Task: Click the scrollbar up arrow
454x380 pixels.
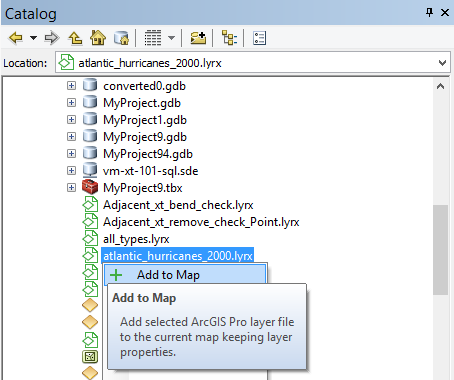Action: click(440, 86)
